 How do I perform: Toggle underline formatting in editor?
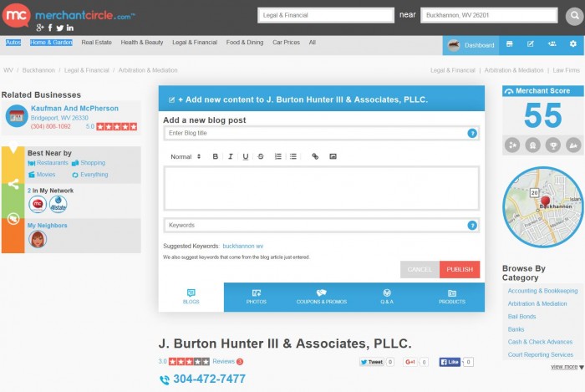click(245, 156)
